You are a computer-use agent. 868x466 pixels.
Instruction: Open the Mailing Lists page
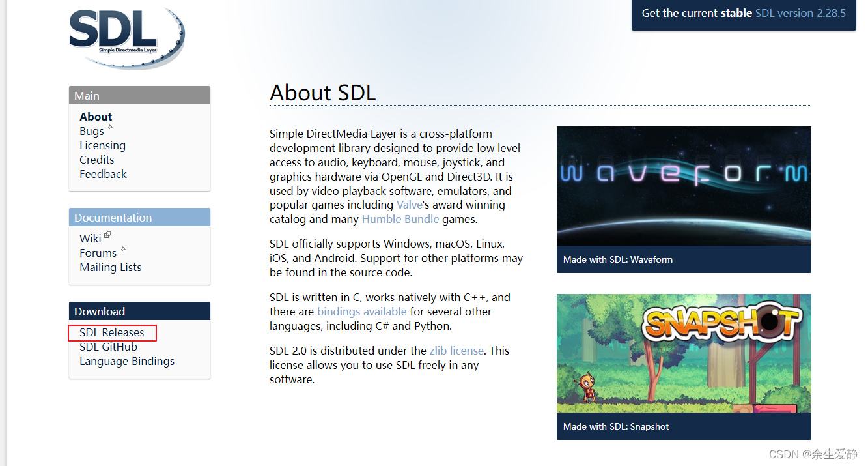pyautogui.click(x=110, y=267)
